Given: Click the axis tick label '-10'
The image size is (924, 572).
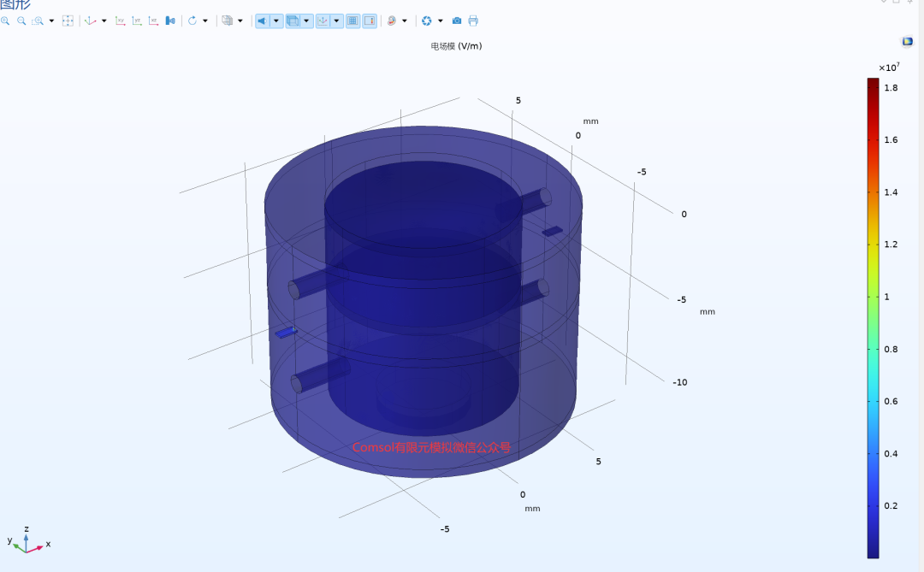Looking at the screenshot, I should pyautogui.click(x=680, y=382).
